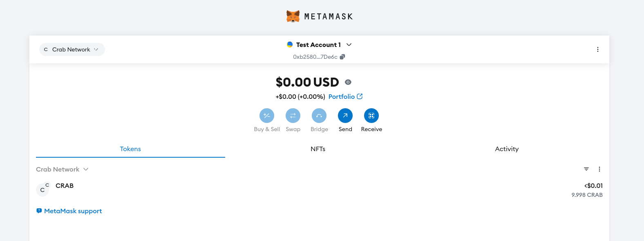Viewport: 644px width, 241px height.
Task: Open the token list three-dot menu
Action: pyautogui.click(x=599, y=169)
